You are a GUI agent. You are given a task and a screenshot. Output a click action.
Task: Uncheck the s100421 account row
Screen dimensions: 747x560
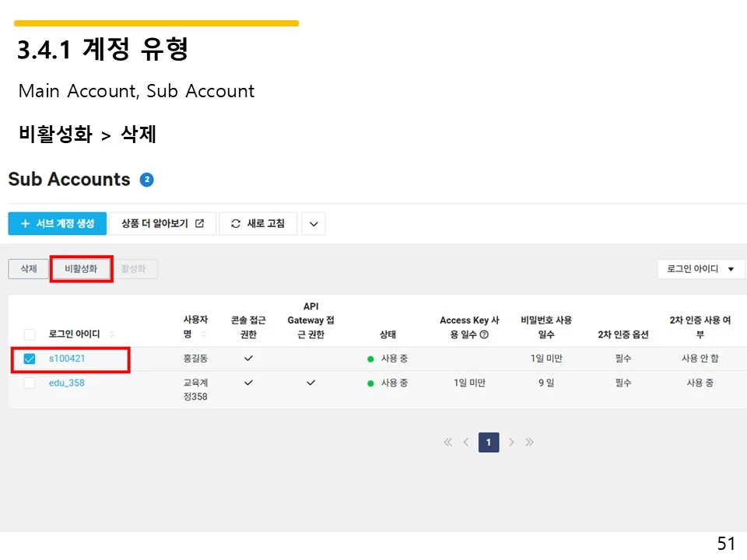[x=29, y=359]
